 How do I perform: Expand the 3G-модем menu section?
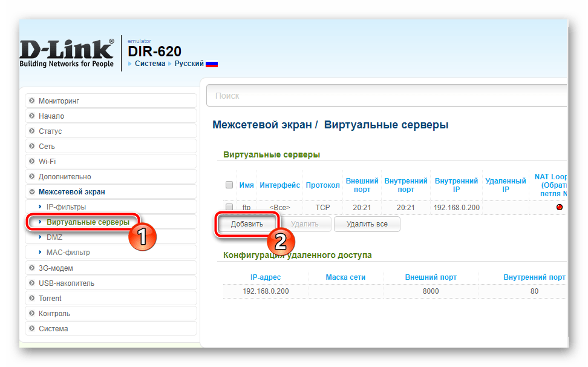(57, 268)
